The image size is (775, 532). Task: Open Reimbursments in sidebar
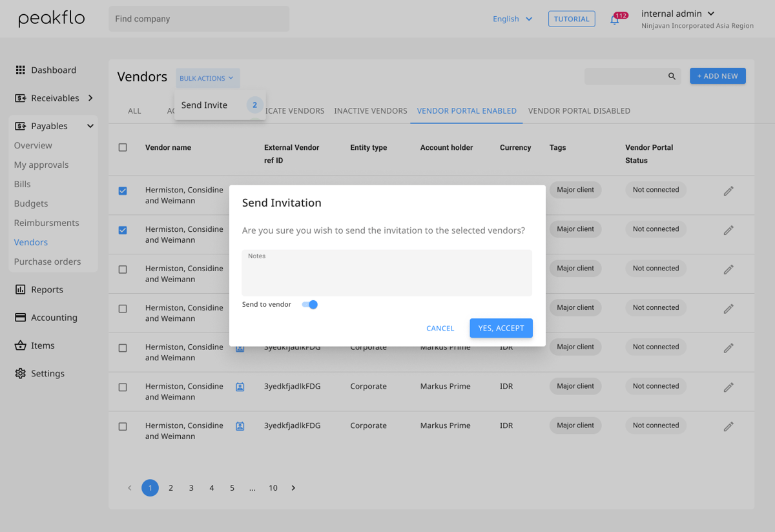coord(46,223)
